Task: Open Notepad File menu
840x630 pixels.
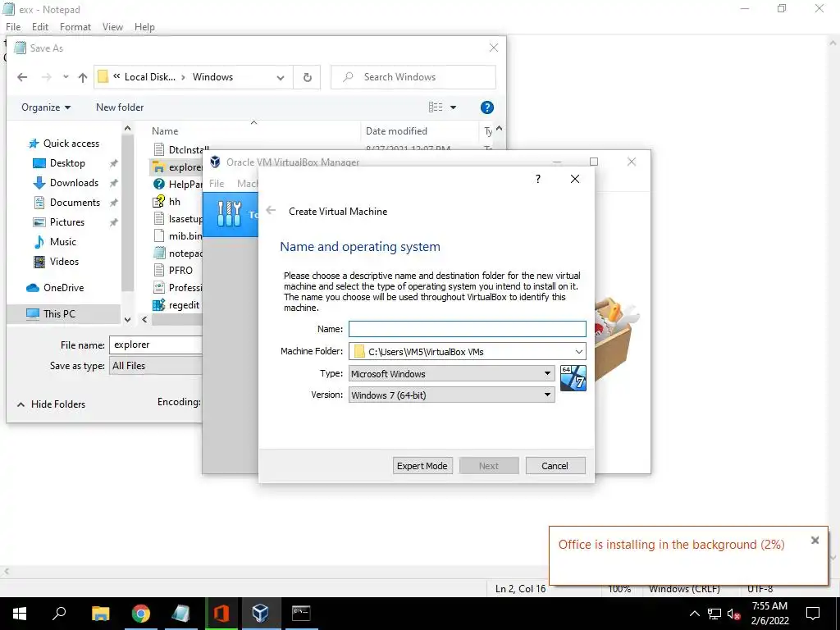Action: pos(13,27)
